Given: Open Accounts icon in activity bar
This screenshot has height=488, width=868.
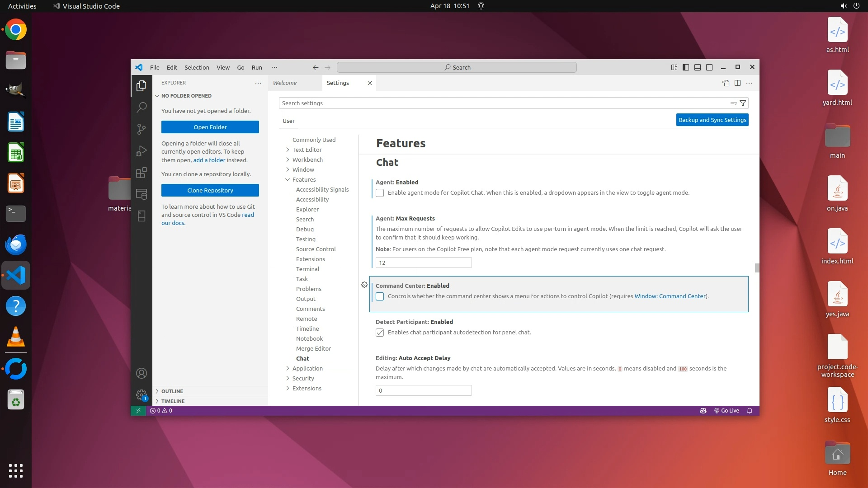Looking at the screenshot, I should pos(142,373).
